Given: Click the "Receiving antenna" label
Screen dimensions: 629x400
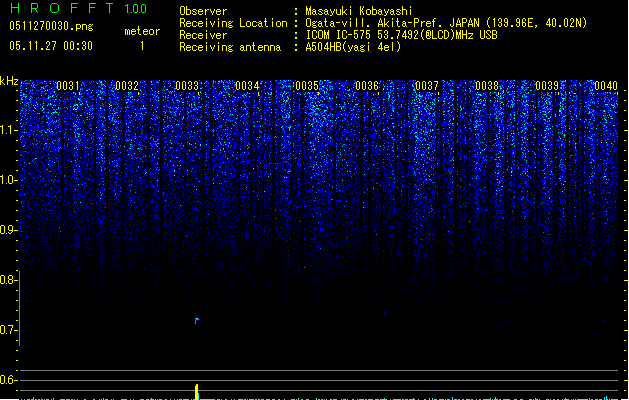Looking at the screenshot, I should tap(230, 47).
